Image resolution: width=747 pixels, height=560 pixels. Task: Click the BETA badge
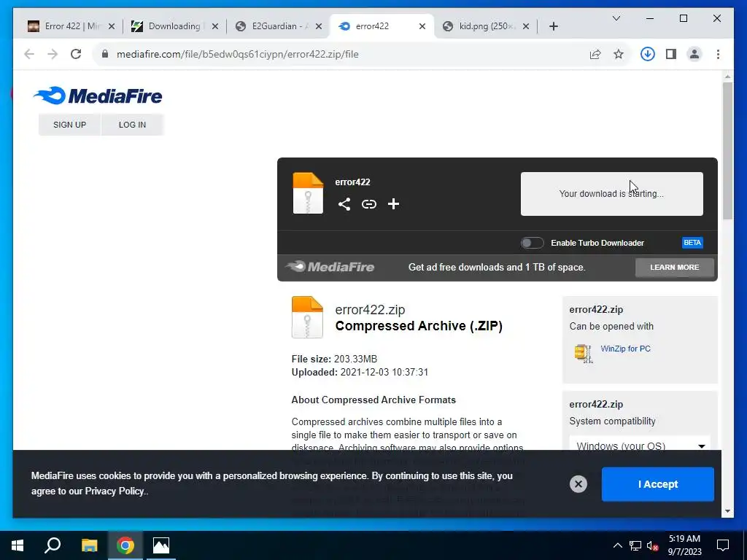click(692, 243)
